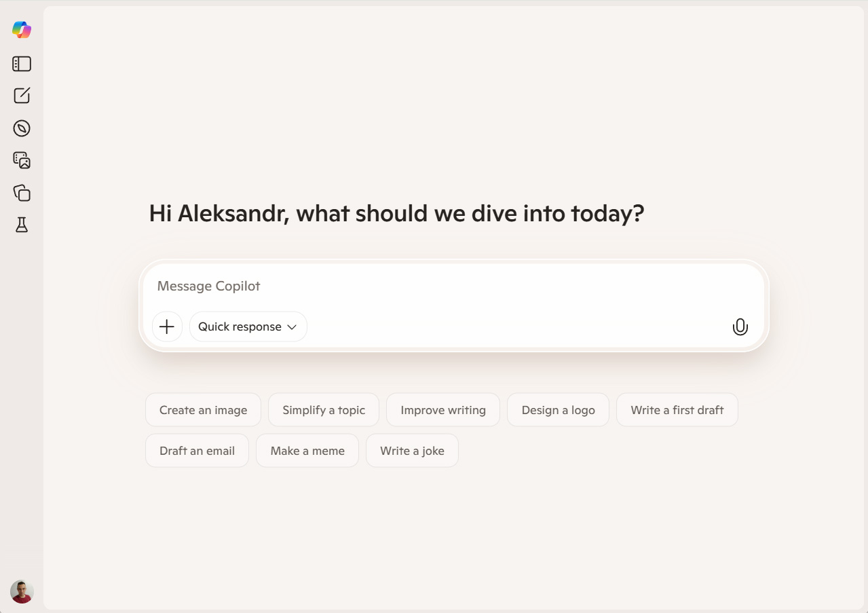Expand the Quick response dropdown
The height and width of the screenshot is (613, 868).
pyautogui.click(x=248, y=327)
